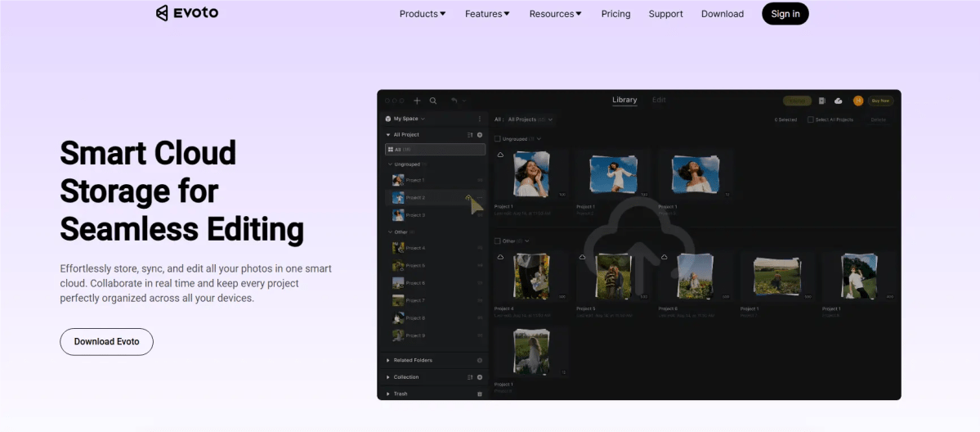Select Project 6 in the sidebar list
Viewport: 980px width, 432px height.
[x=435, y=283]
